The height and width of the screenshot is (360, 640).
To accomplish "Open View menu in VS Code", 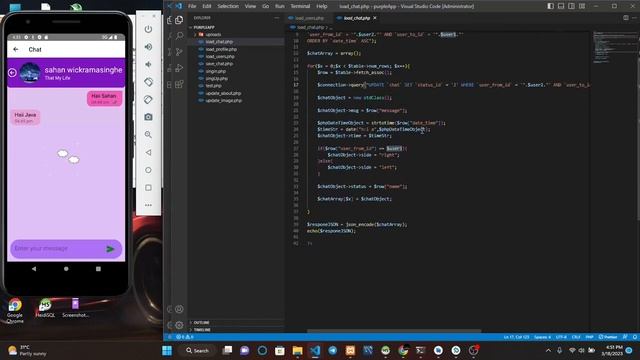I will pyautogui.click(x=250, y=6).
